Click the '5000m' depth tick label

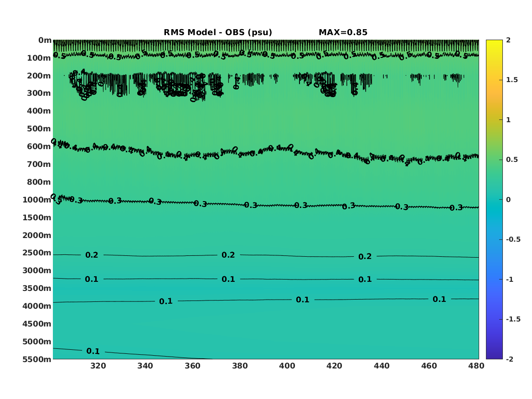(36, 342)
